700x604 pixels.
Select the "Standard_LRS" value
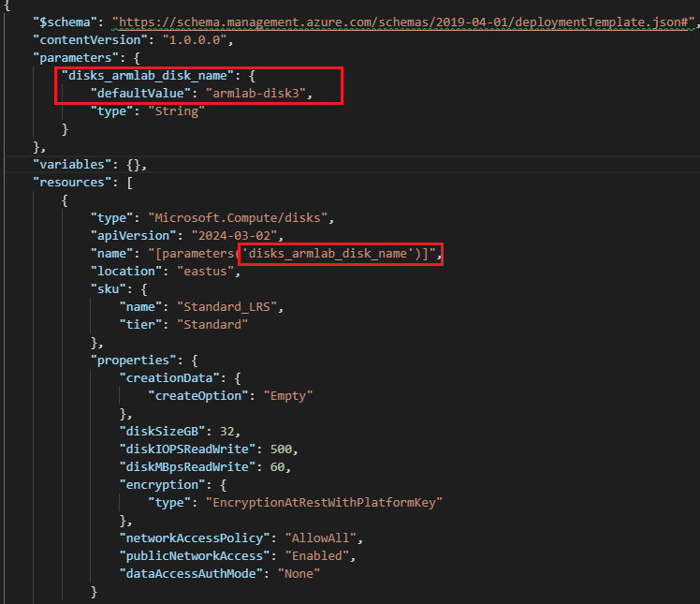point(226,307)
